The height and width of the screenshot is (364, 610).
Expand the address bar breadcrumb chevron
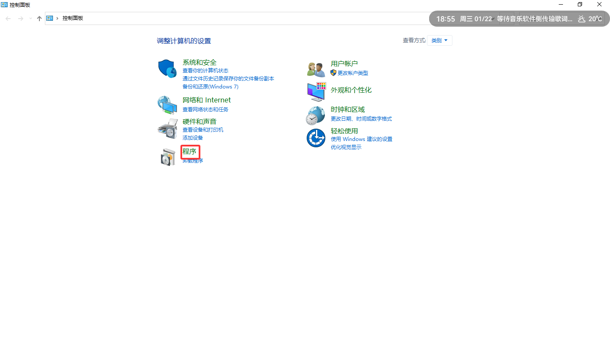tap(57, 19)
